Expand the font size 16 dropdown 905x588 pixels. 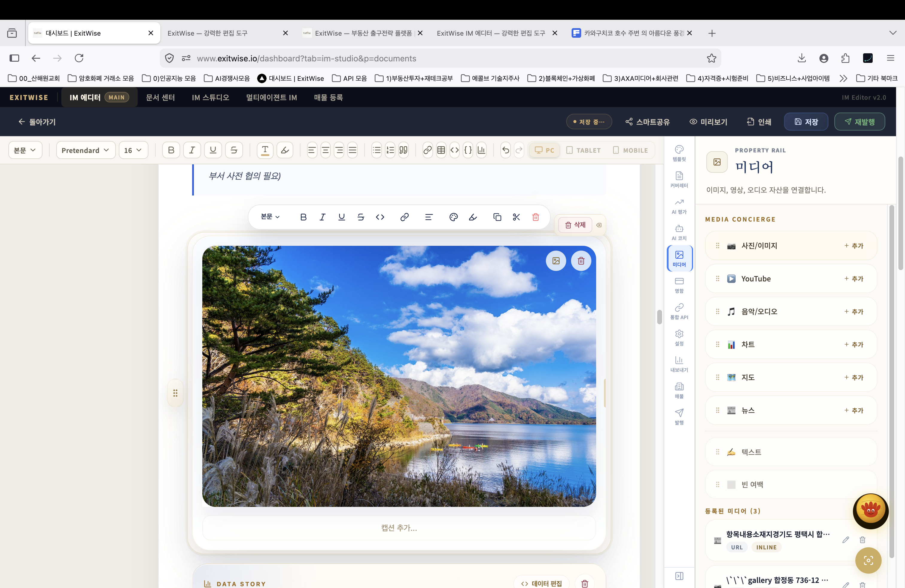tap(133, 150)
